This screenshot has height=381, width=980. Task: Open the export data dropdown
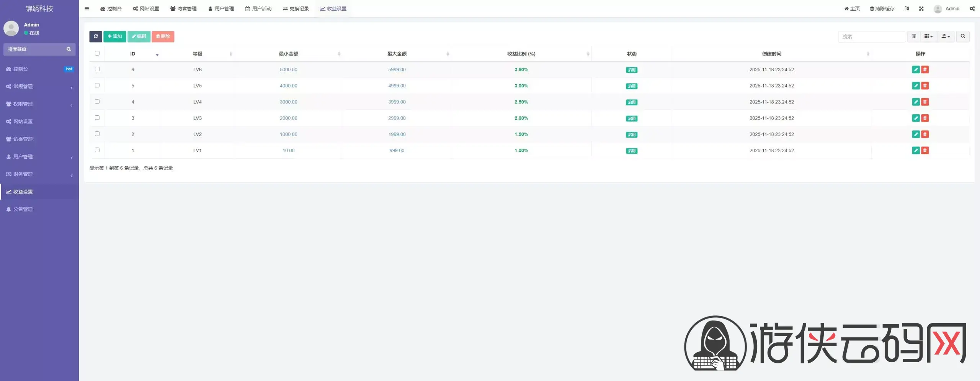pos(946,36)
